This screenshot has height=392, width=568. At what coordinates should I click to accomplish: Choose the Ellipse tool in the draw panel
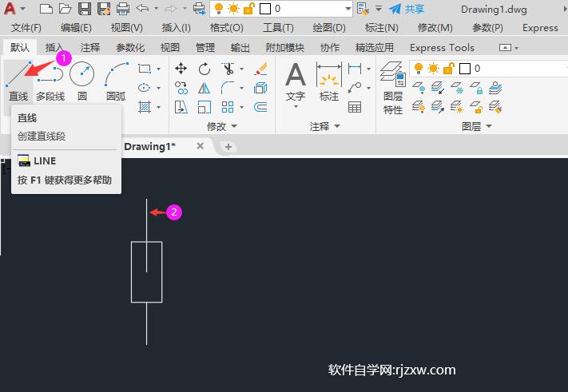(144, 88)
